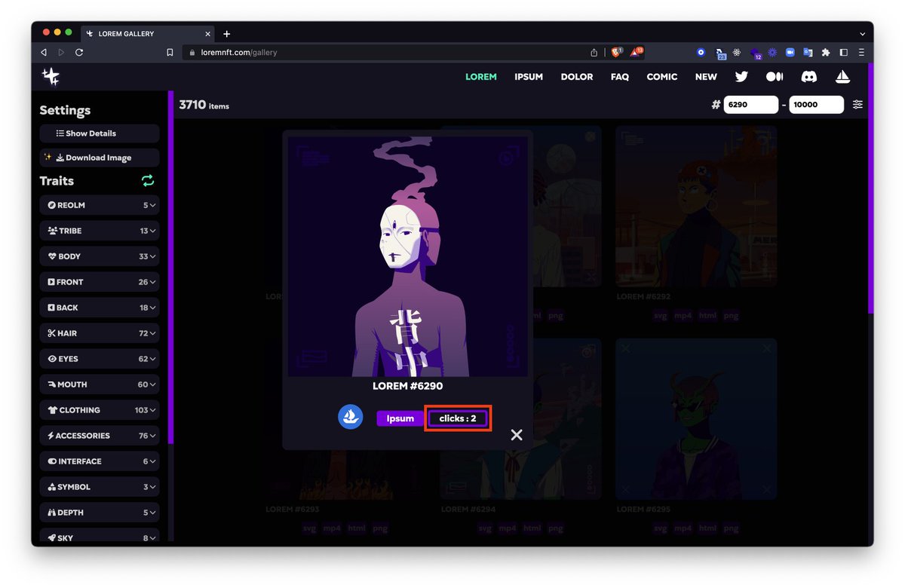Reset traits with the green refresh icon
905x588 pixels.
pos(148,181)
